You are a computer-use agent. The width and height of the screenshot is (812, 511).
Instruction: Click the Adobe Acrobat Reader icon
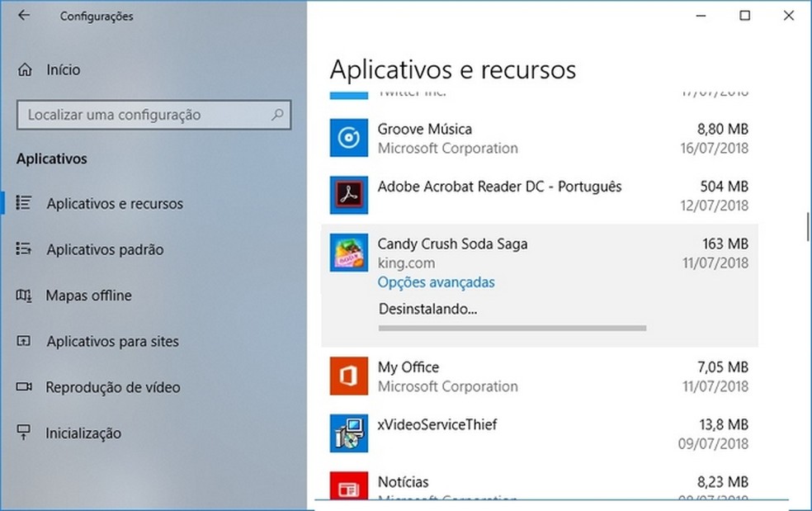(348, 196)
